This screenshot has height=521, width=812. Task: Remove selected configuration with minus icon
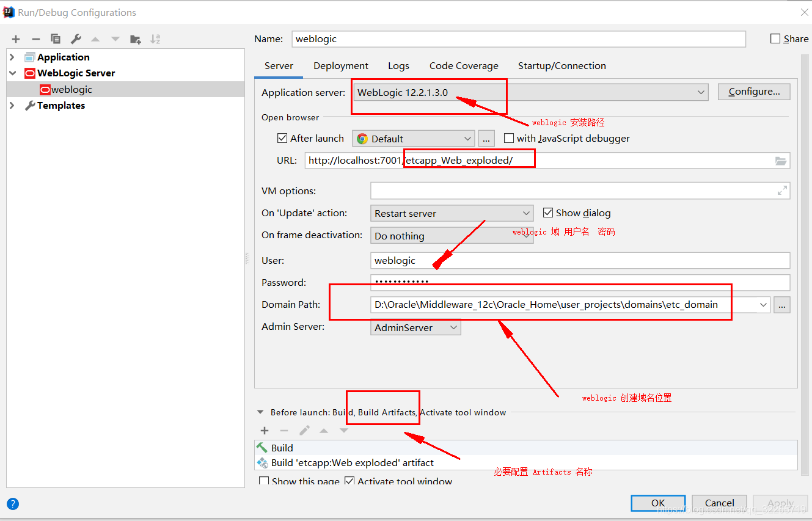tap(36, 39)
